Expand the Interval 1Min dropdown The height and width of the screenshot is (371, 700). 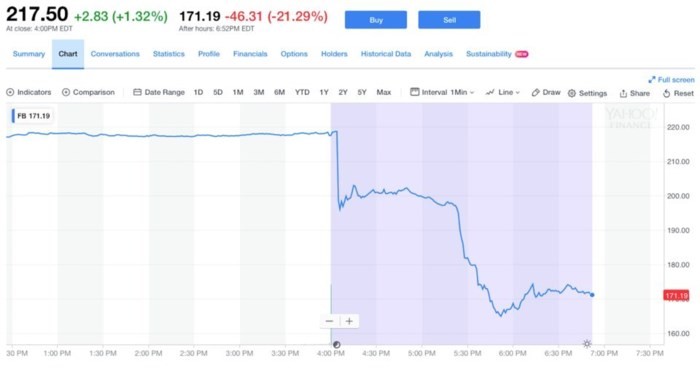click(x=442, y=92)
